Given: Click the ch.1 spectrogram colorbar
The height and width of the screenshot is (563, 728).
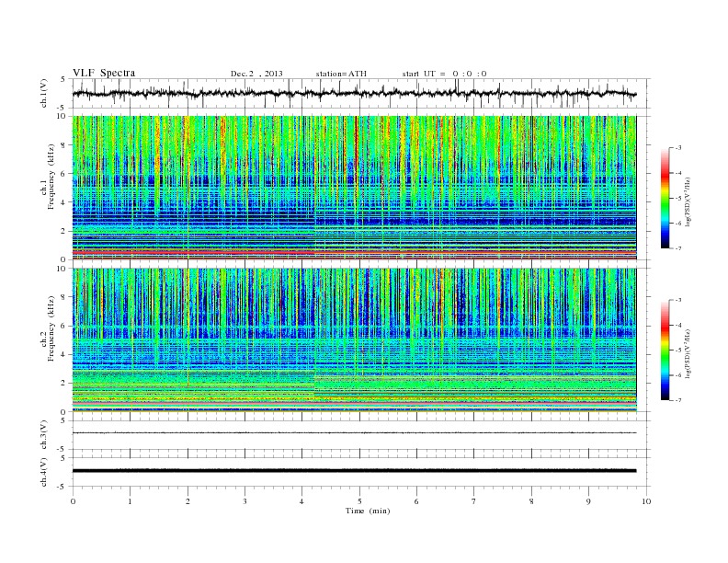Looking at the screenshot, I should point(665,198).
